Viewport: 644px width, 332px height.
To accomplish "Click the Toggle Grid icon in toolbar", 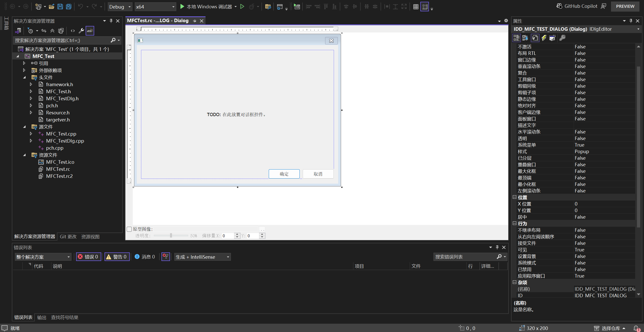I will 416,7.
